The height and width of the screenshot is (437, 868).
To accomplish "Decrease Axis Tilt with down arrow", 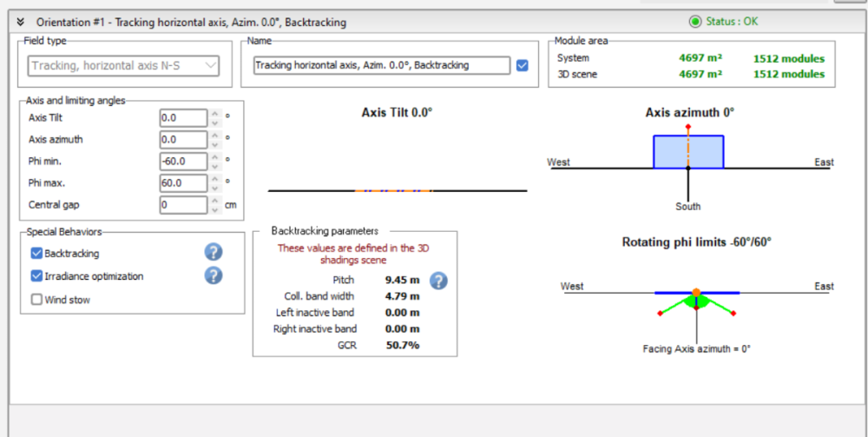I will [x=214, y=122].
